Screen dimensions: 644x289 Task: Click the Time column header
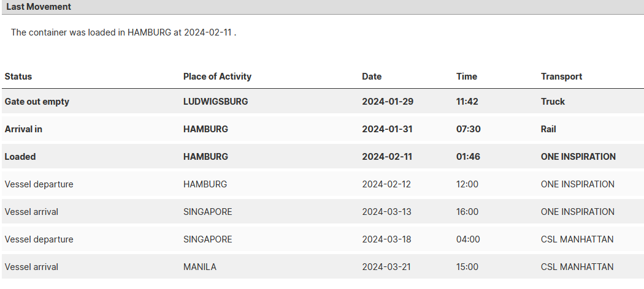467,77
